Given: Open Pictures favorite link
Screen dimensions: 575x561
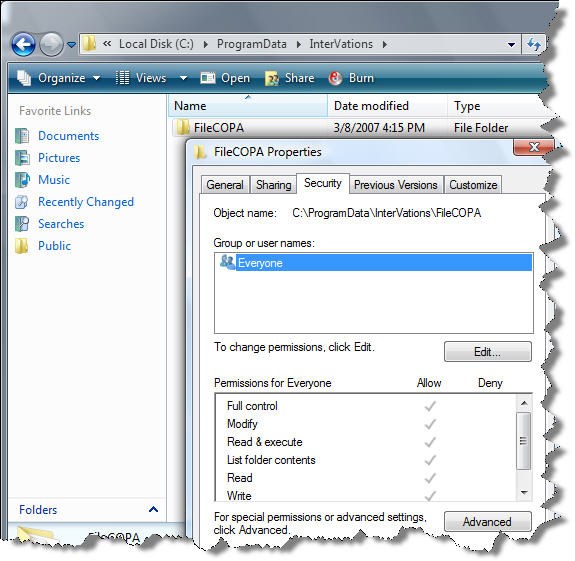Looking at the screenshot, I should pyautogui.click(x=59, y=158).
